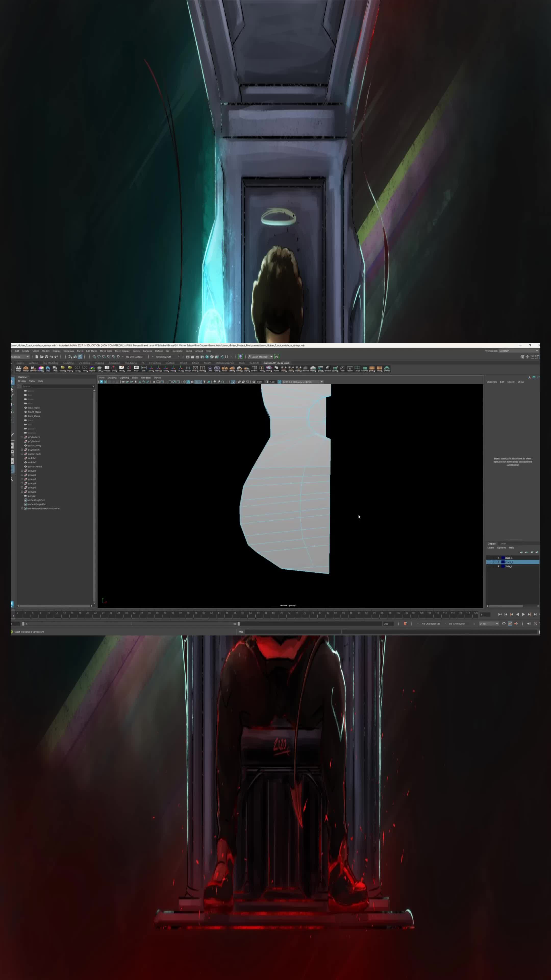The height and width of the screenshot is (980, 551).
Task: Click the obj shelf icon
Action: 48,368
